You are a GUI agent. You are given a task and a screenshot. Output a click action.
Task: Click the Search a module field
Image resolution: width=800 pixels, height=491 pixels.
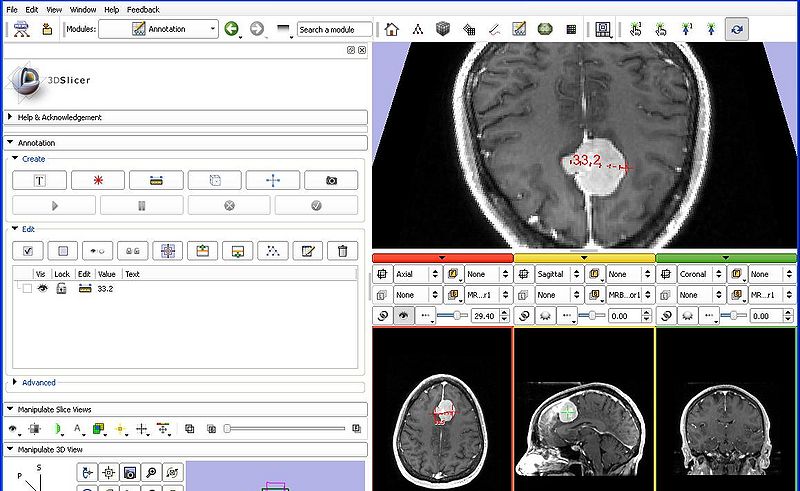[335, 29]
